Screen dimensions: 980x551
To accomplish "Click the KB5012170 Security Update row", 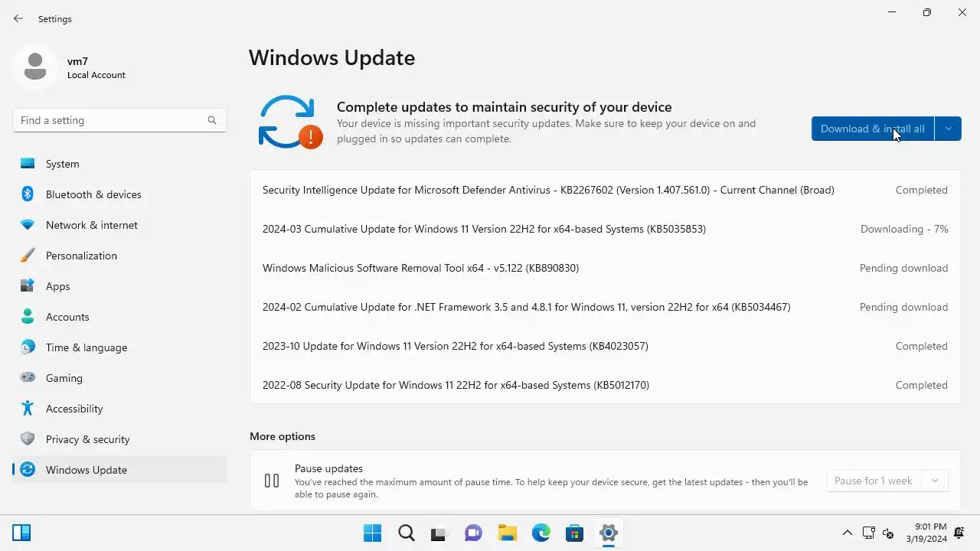I will pyautogui.click(x=605, y=385).
